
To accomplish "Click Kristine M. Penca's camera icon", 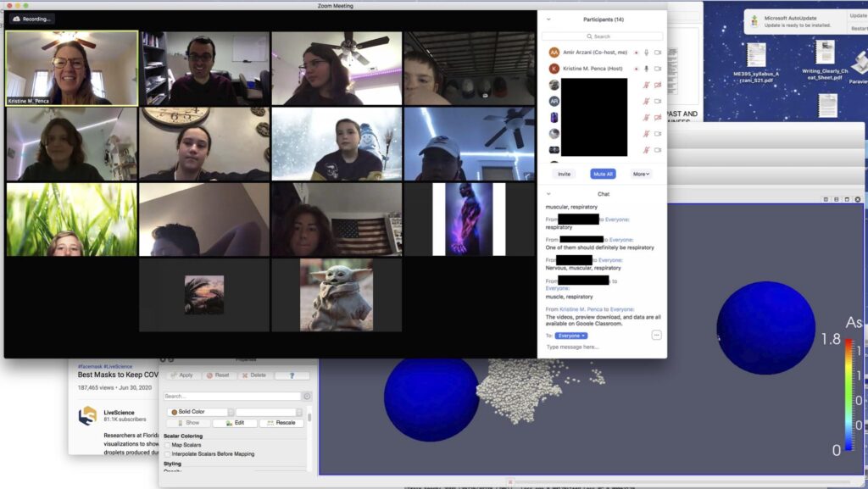I will pyautogui.click(x=658, y=69).
